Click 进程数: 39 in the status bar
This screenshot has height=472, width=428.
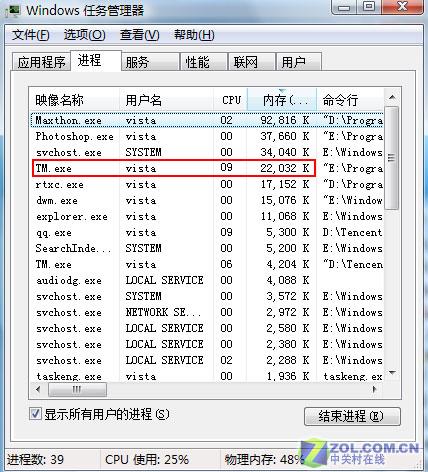point(35,460)
